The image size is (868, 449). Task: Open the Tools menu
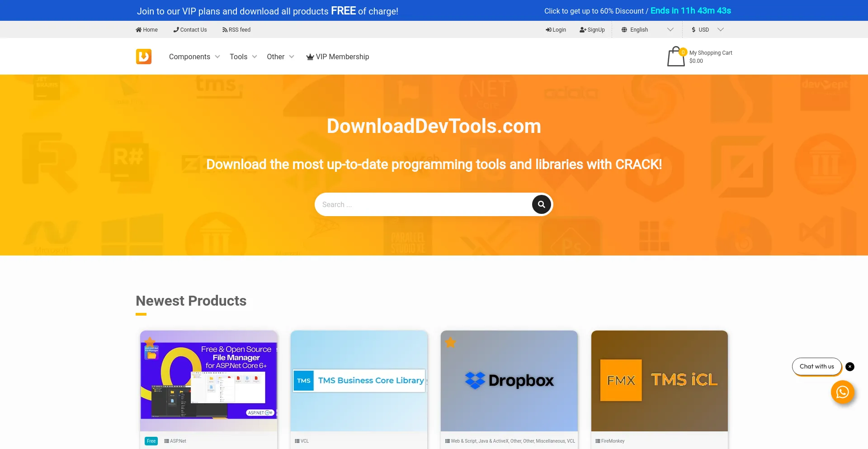coord(238,57)
